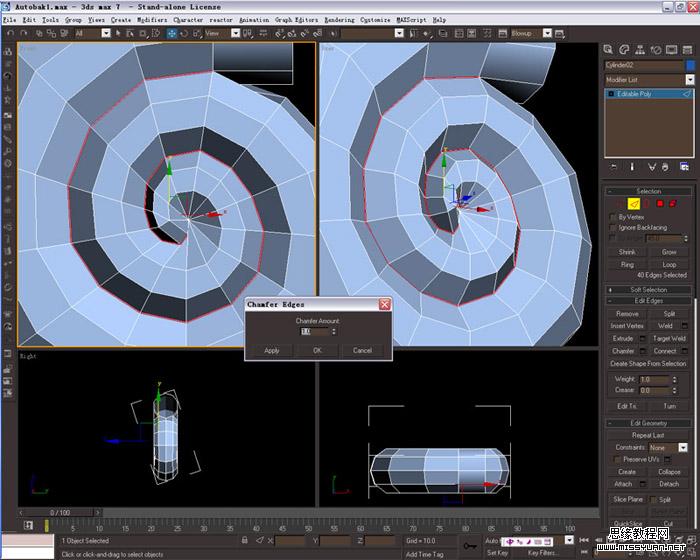700x560 pixels.
Task: Enable By Vertex checkbox
Action: 613,217
